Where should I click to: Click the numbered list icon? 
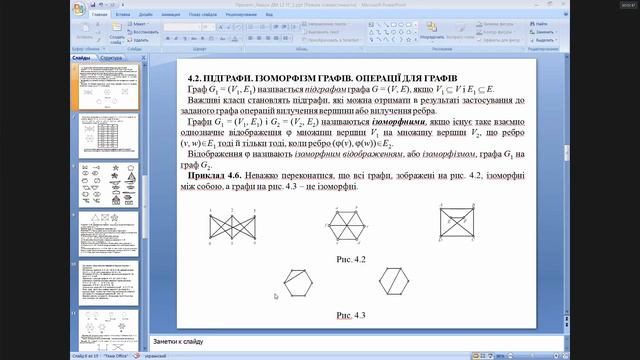[x=262, y=27]
